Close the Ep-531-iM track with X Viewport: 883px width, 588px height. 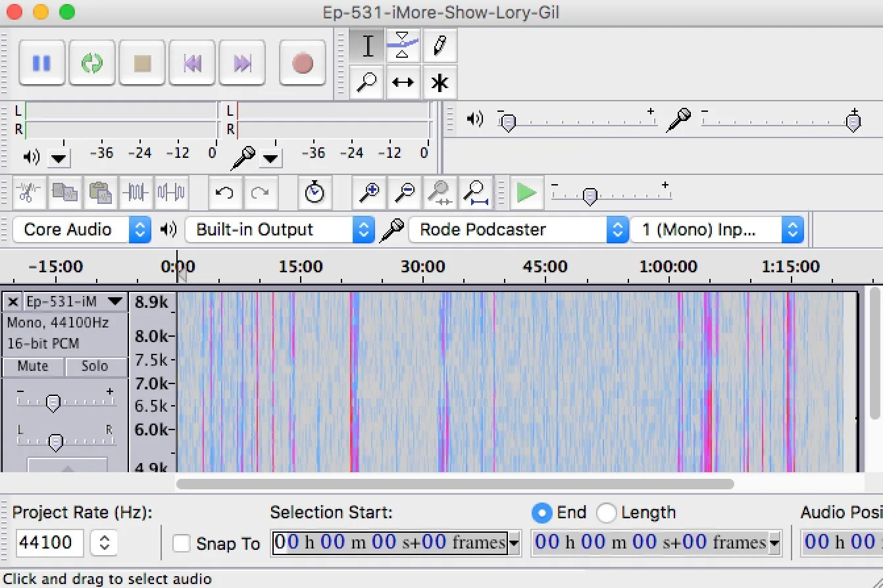13,302
